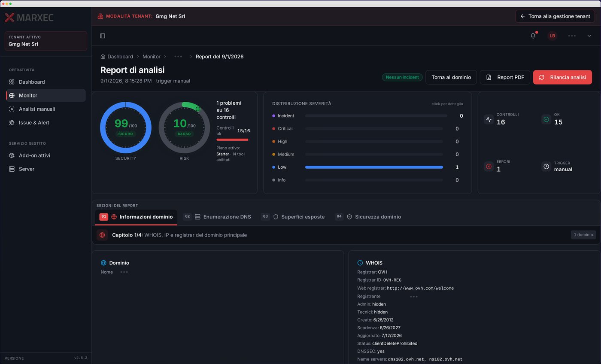The width and height of the screenshot is (601, 364).
Task: Select Monitor in the sidebar
Action: pyautogui.click(x=46, y=95)
